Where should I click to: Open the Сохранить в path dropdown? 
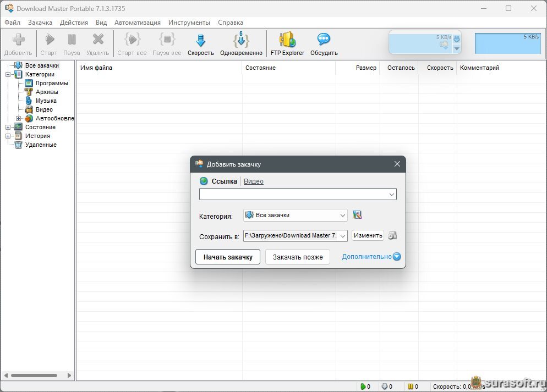click(342, 236)
